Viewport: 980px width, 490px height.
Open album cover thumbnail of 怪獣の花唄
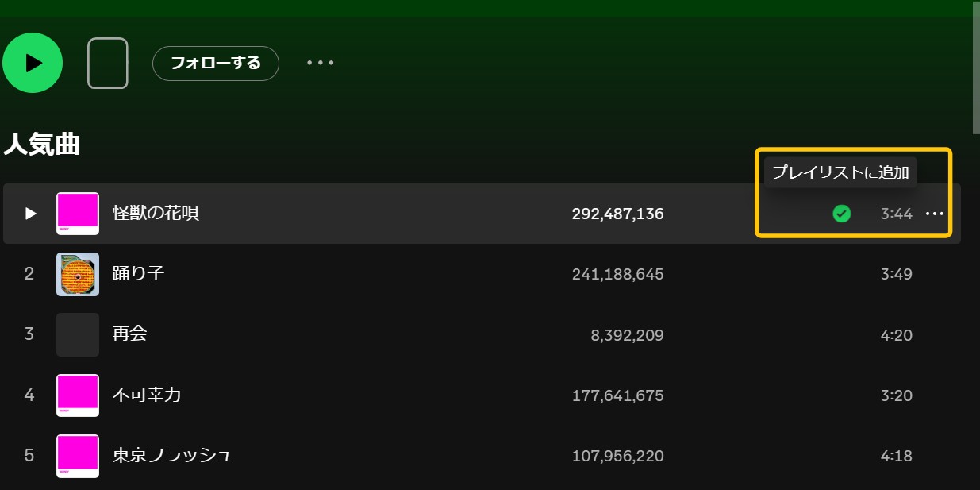tap(78, 214)
